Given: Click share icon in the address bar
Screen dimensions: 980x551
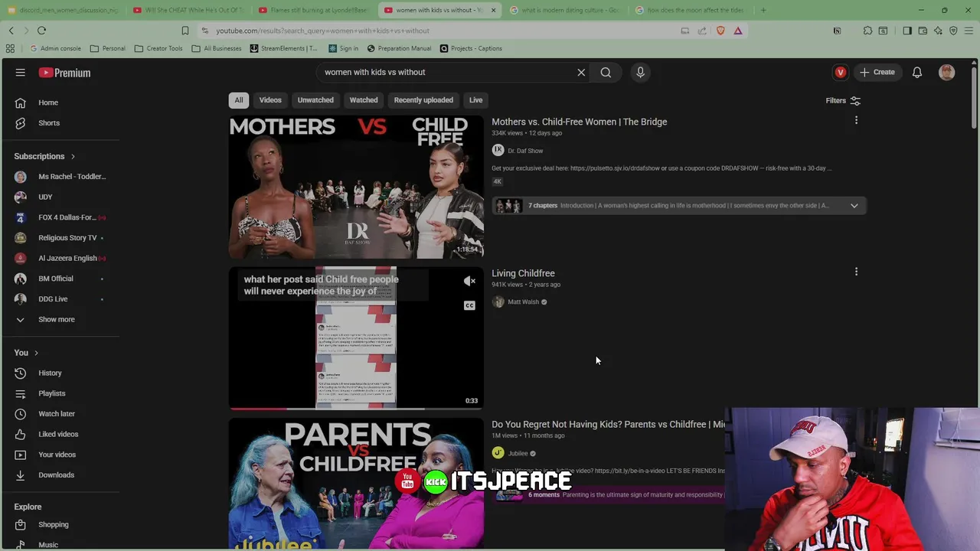Looking at the screenshot, I should click(702, 31).
